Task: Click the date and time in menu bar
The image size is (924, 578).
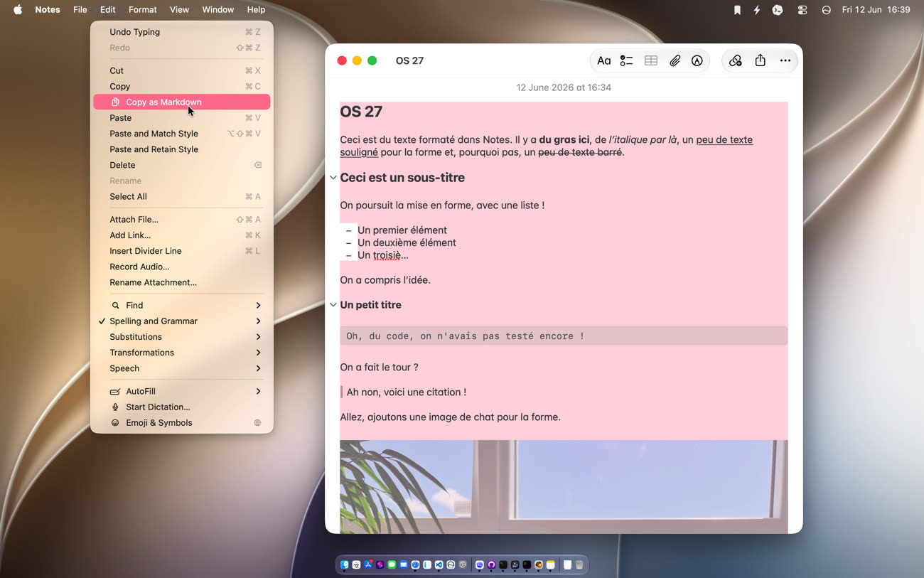Action: tap(876, 10)
